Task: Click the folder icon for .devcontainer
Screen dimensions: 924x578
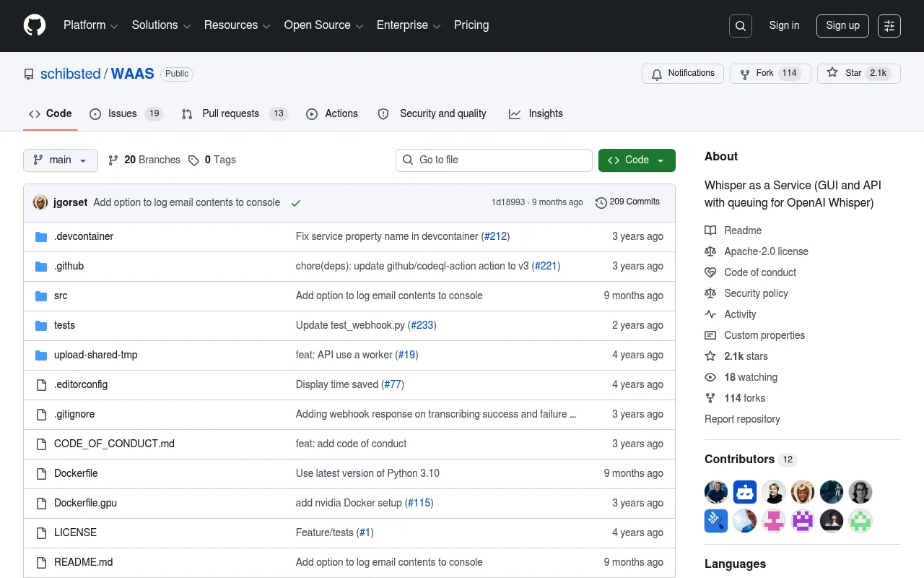Action: [x=41, y=236]
